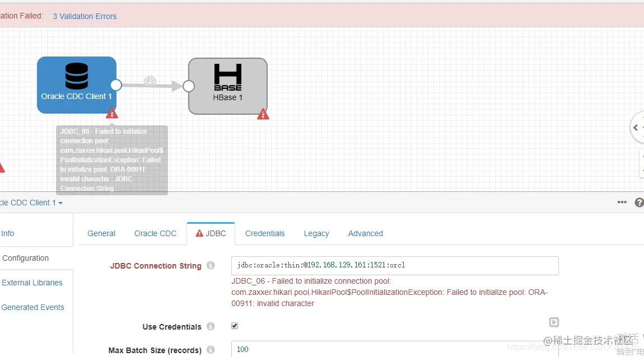
Task: Select the Oracle CDC Client 1 stage
Action: click(x=77, y=85)
